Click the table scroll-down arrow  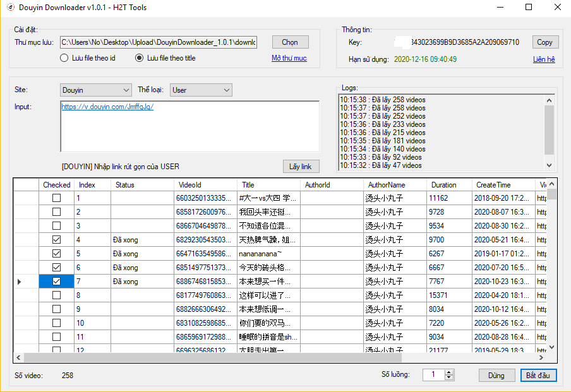tap(551, 348)
